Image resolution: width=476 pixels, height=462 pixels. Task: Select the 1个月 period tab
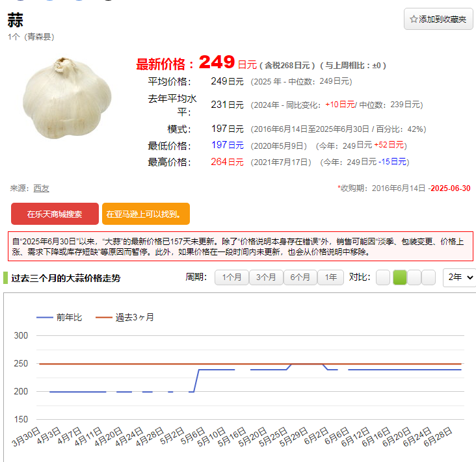point(231,277)
